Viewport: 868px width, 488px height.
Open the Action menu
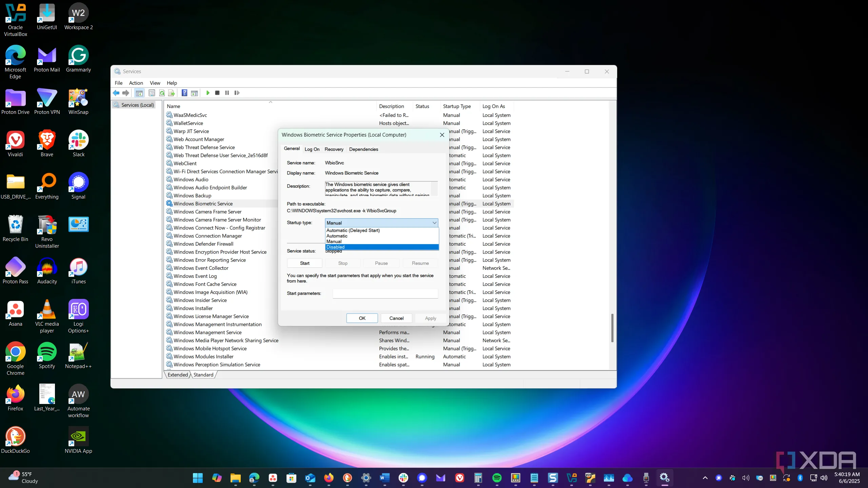pyautogui.click(x=136, y=83)
